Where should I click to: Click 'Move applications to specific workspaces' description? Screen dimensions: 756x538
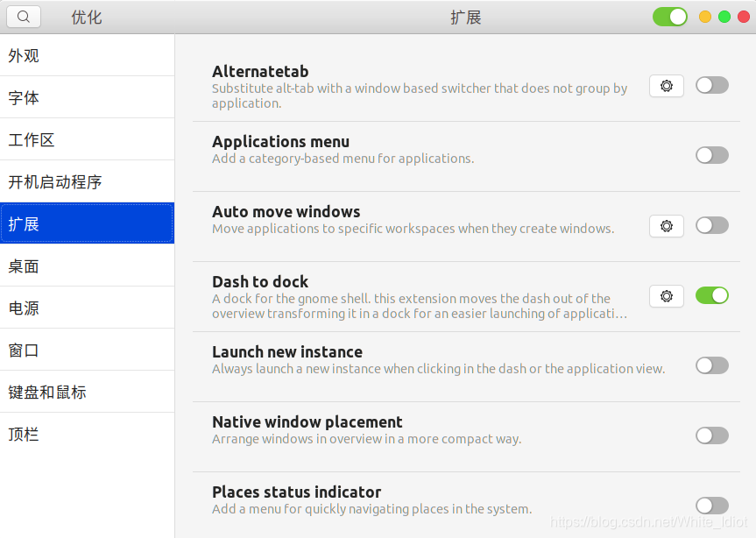pyautogui.click(x=413, y=229)
